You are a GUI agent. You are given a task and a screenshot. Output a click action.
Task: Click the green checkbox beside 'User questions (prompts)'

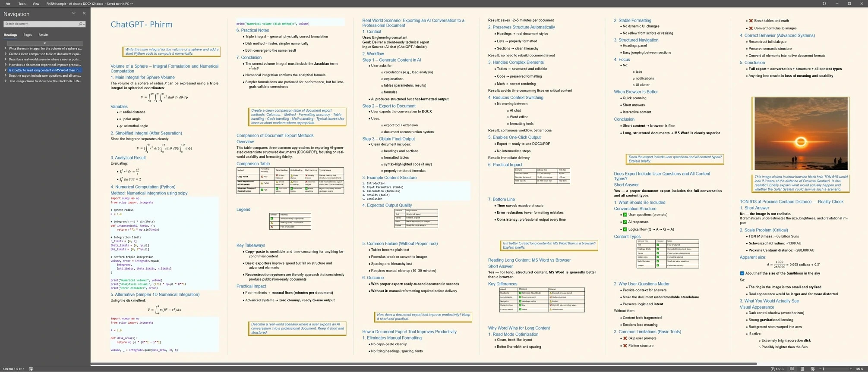coord(625,215)
